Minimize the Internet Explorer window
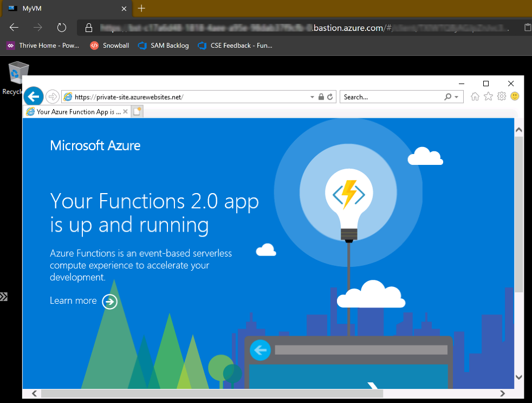532x403 pixels. pos(462,84)
